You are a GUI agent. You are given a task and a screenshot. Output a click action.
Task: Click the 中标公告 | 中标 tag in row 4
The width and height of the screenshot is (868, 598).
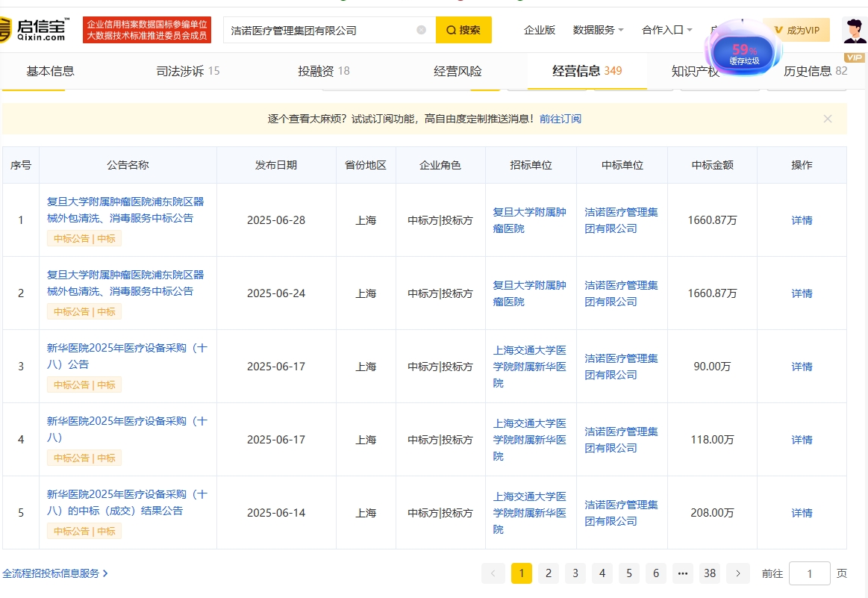(x=84, y=458)
